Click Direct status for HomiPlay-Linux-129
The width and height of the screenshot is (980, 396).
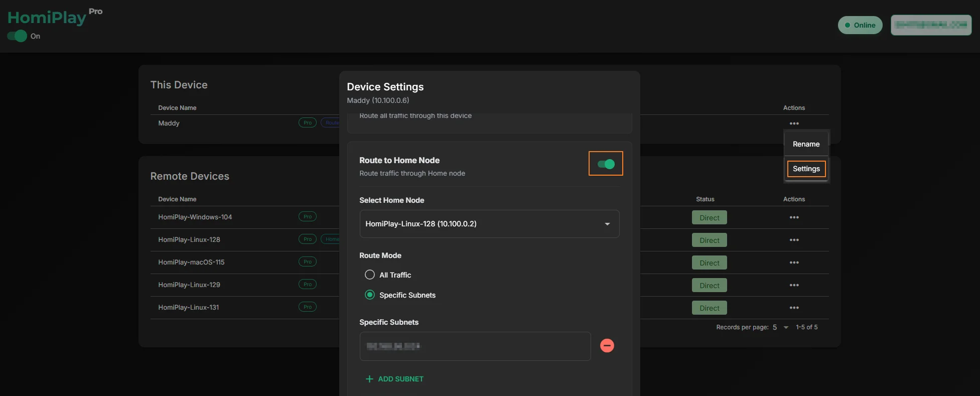710,286
